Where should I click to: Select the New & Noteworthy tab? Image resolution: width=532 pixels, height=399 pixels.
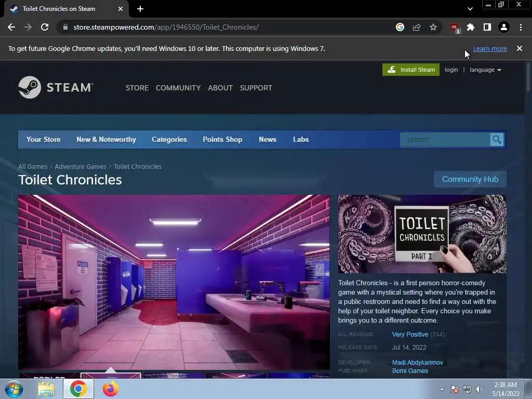click(x=106, y=139)
